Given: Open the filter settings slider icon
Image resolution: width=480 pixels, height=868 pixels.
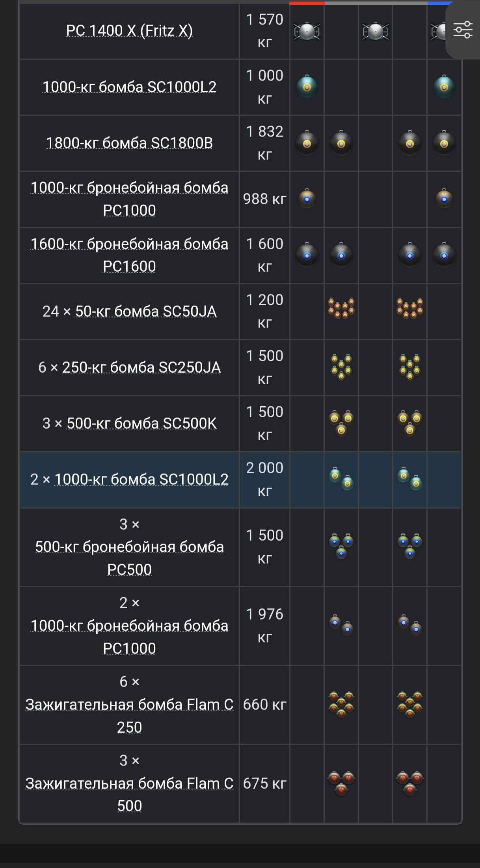Looking at the screenshot, I should pyautogui.click(x=463, y=30).
